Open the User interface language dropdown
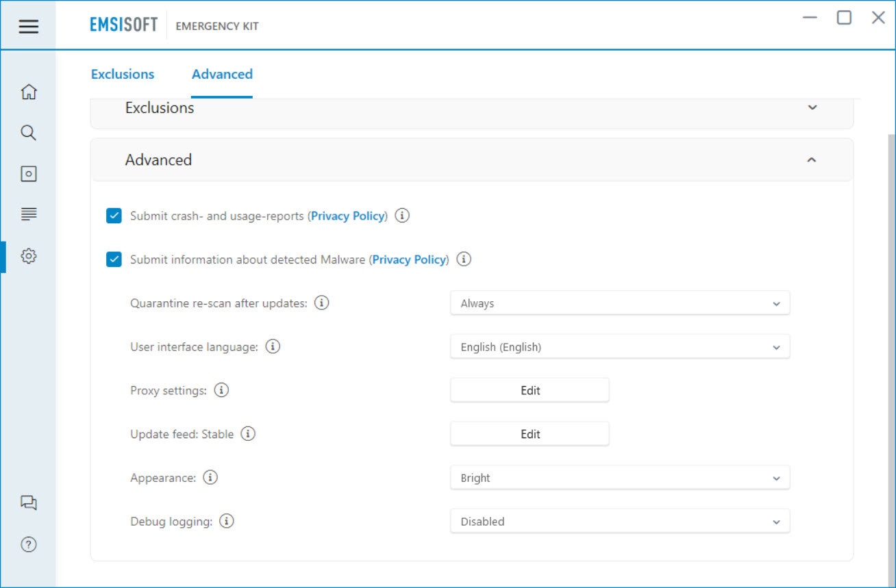This screenshot has height=588, width=896. 620,347
